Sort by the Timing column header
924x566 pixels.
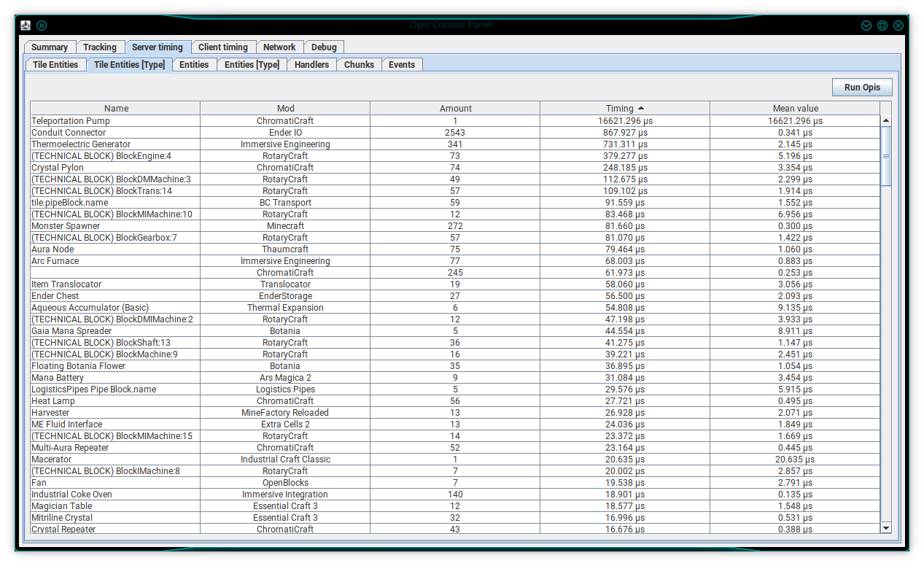tap(625, 109)
